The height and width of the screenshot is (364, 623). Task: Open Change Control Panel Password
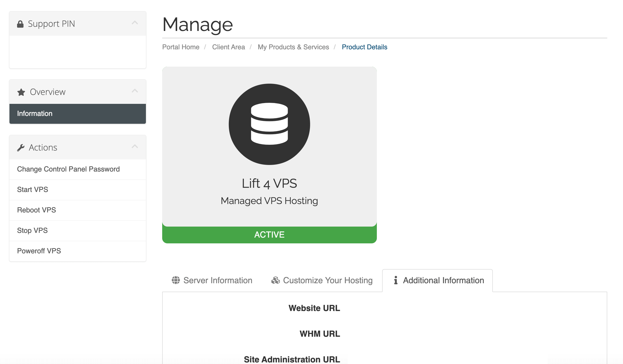click(68, 169)
